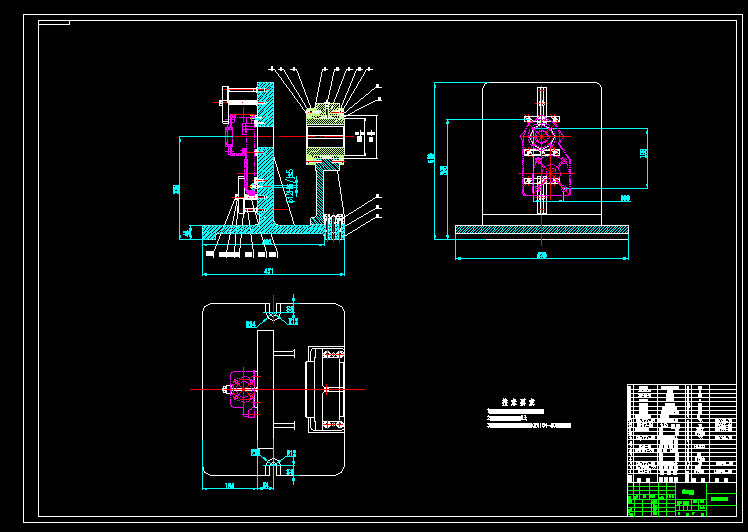
Task: Click the third line of technical requirements text
Action: 529,426
